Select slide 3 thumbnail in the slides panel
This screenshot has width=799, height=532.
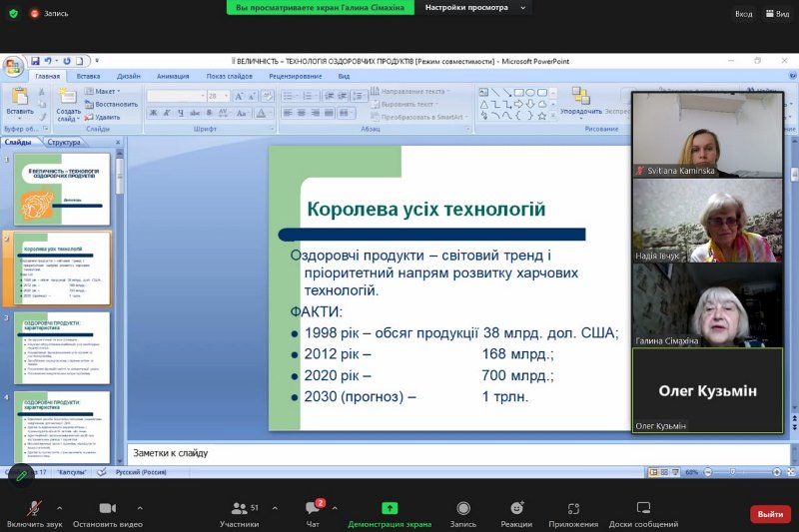[62, 347]
